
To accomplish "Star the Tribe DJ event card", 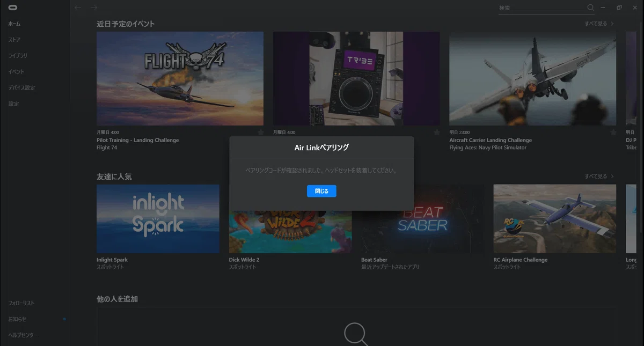I will [437, 132].
